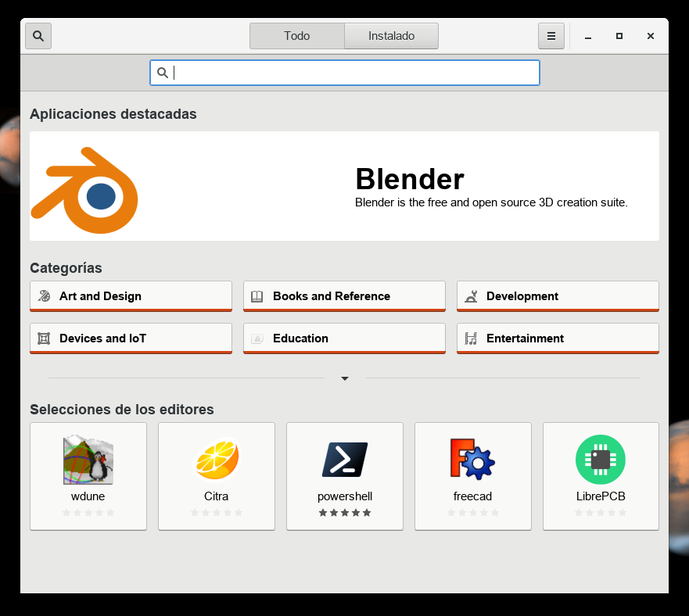Image resolution: width=689 pixels, height=616 pixels.
Task: Click the Blender title text
Action: [x=410, y=179]
